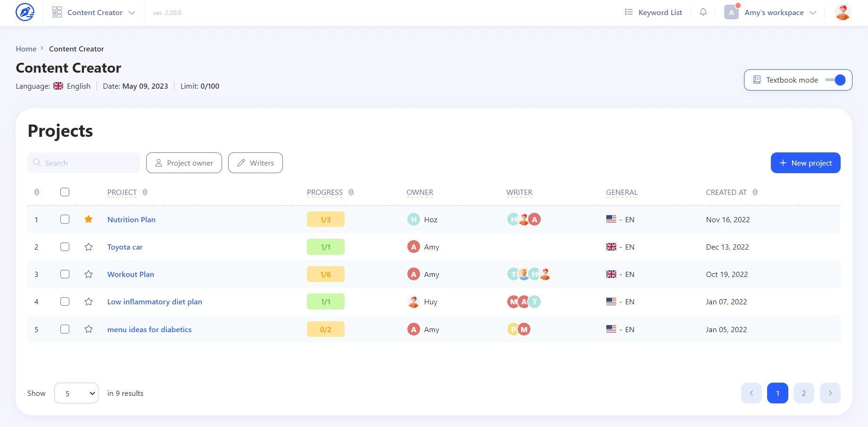Navigate to Home in the breadcrumb
Viewport: 868px width, 427px height.
click(26, 49)
